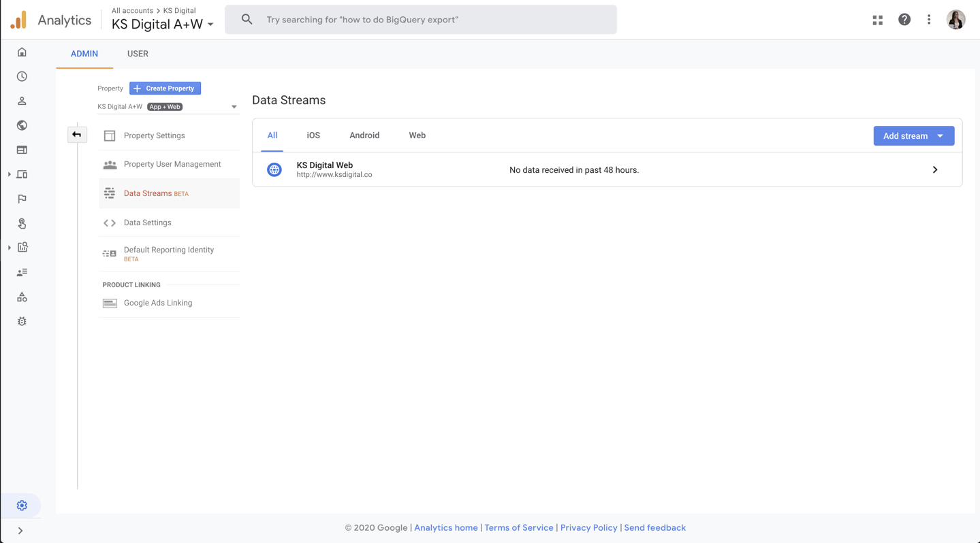Click the Analytics home footer link
Viewport: 980px width, 543px height.
(x=446, y=528)
